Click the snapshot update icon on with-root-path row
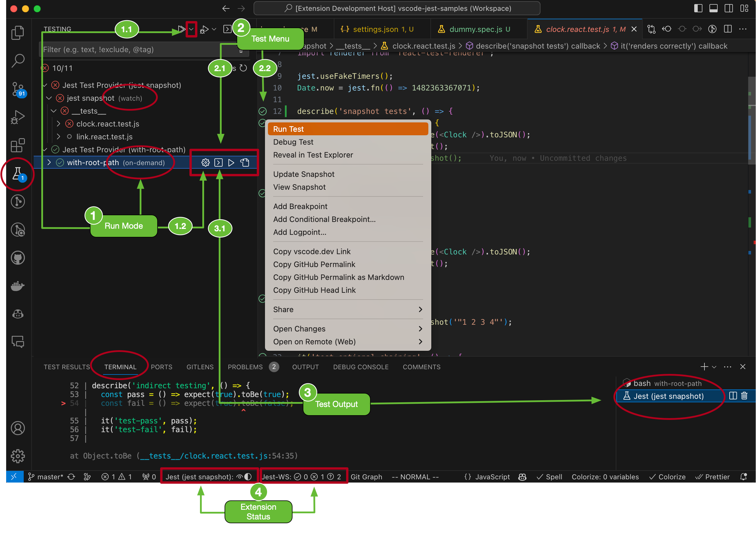The height and width of the screenshot is (537, 756). pyautogui.click(x=244, y=163)
